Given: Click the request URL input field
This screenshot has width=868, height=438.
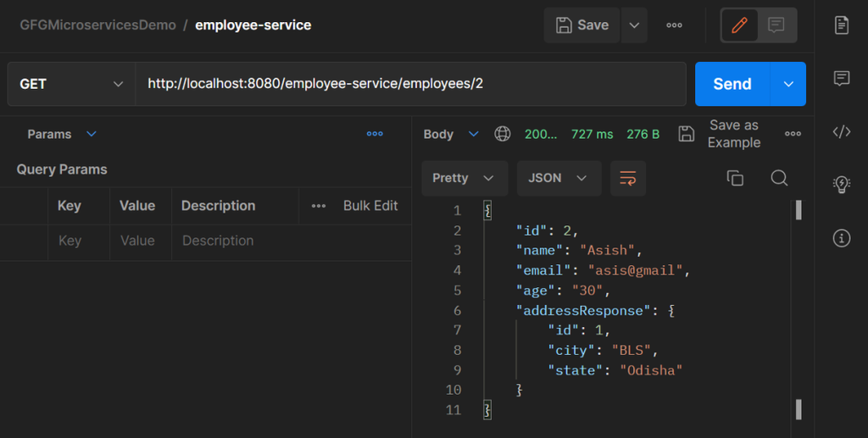Looking at the screenshot, I should coord(410,84).
